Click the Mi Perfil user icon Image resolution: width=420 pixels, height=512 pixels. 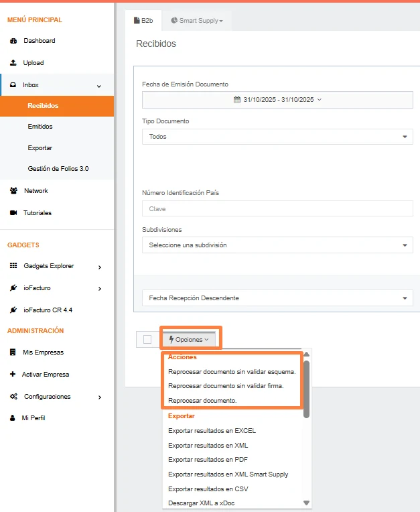click(x=13, y=418)
